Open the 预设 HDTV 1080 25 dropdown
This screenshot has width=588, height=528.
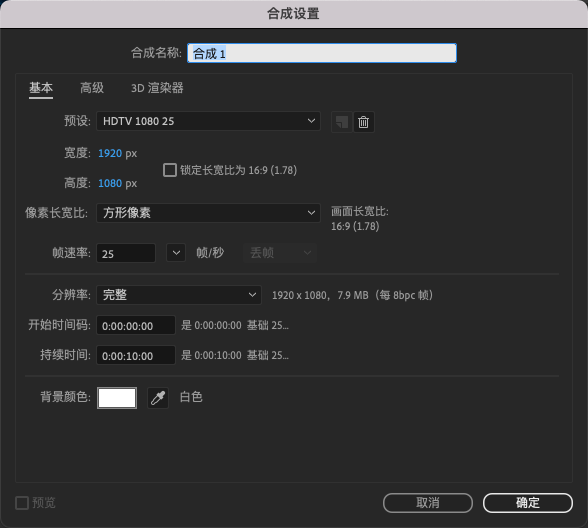[208, 121]
